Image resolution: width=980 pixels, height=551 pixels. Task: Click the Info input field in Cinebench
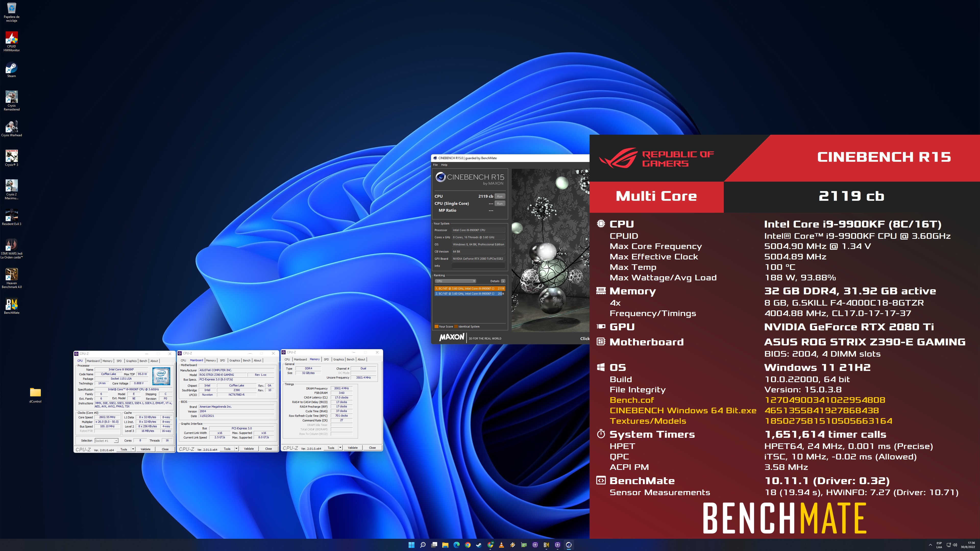pyautogui.click(x=479, y=266)
